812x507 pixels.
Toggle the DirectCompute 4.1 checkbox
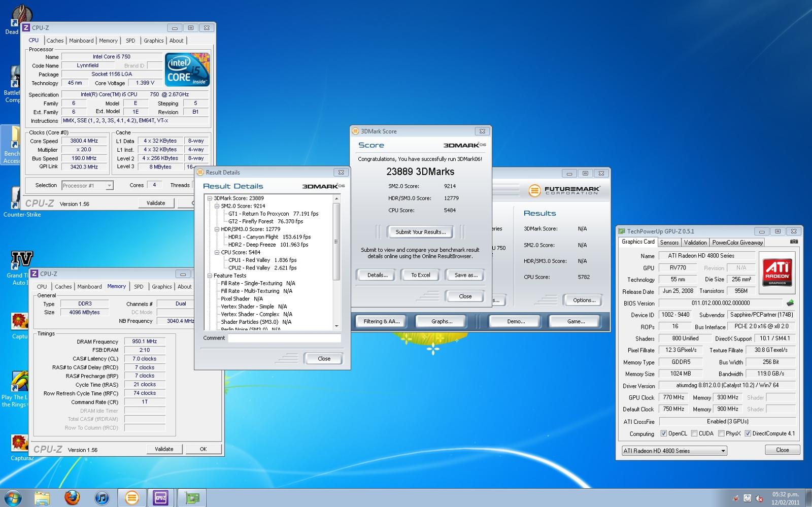click(x=748, y=433)
